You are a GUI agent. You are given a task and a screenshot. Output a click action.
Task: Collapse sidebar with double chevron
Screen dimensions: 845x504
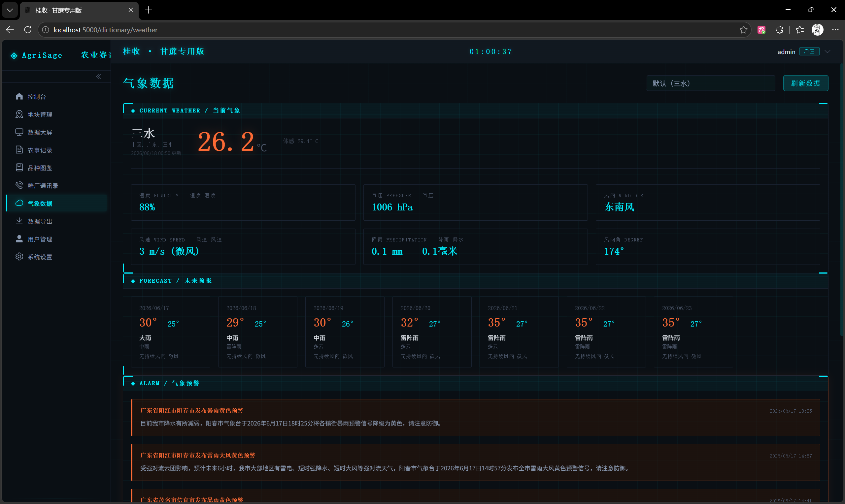click(x=99, y=77)
